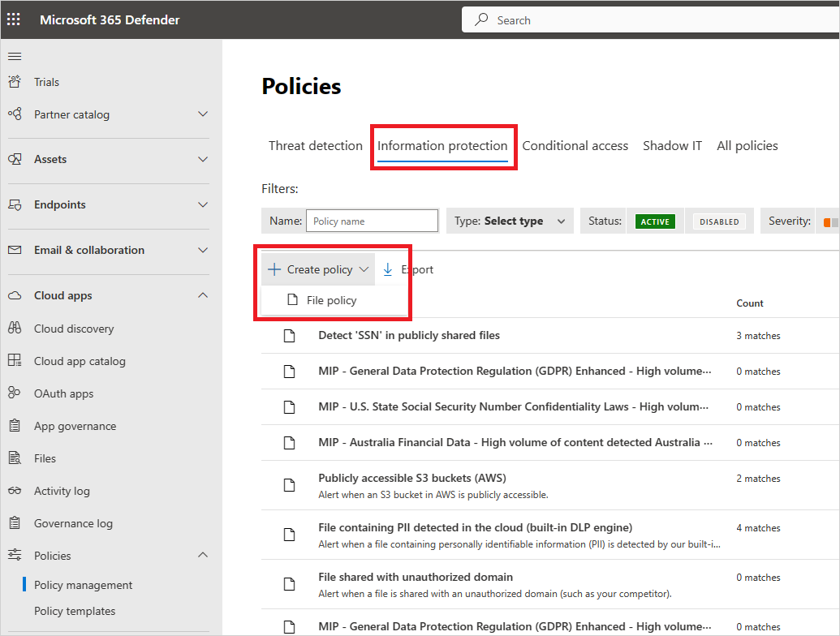Toggle the DISABLED status filter
The height and width of the screenshot is (636, 840).
[719, 221]
